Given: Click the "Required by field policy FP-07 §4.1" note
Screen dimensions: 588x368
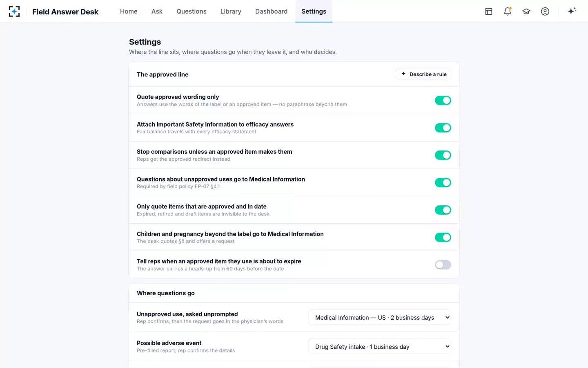Looking at the screenshot, I should 178,186.
